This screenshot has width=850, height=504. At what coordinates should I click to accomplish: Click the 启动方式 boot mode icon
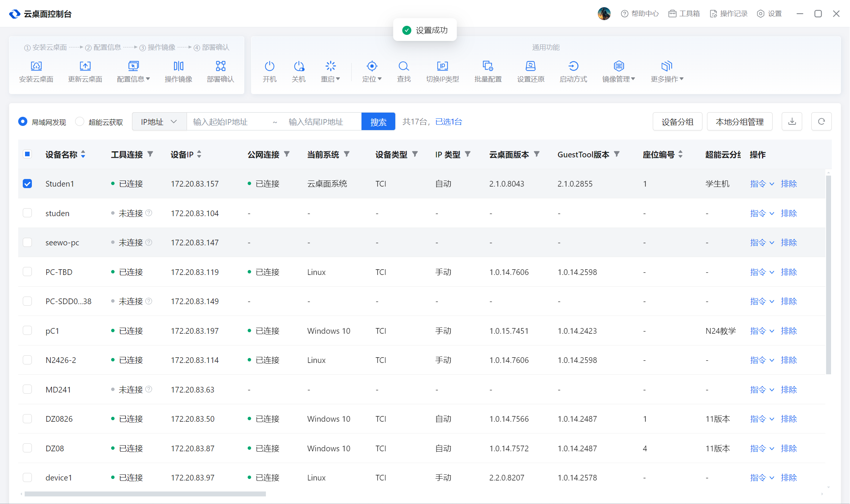573,67
